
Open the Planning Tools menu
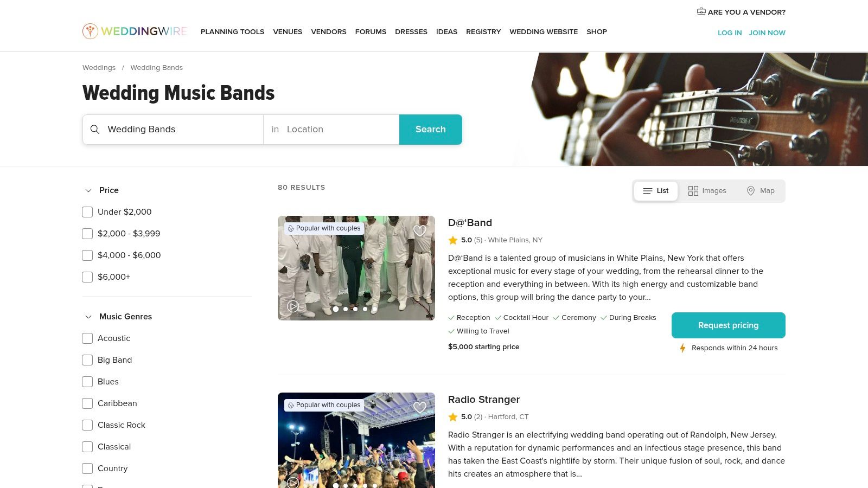(232, 32)
